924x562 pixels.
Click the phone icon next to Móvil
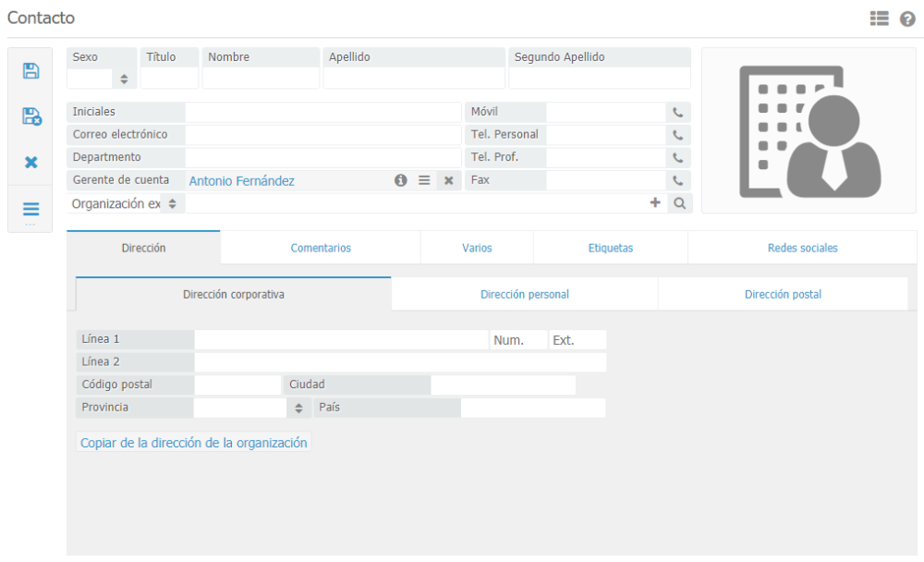click(678, 113)
